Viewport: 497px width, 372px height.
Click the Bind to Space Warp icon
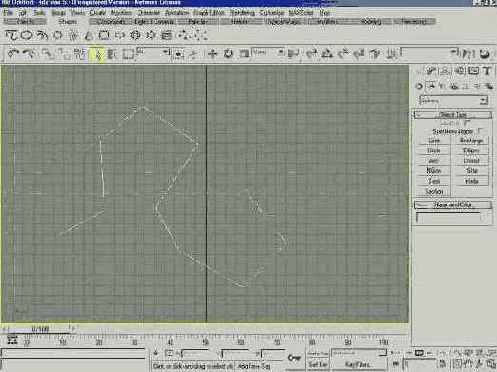click(x=80, y=54)
